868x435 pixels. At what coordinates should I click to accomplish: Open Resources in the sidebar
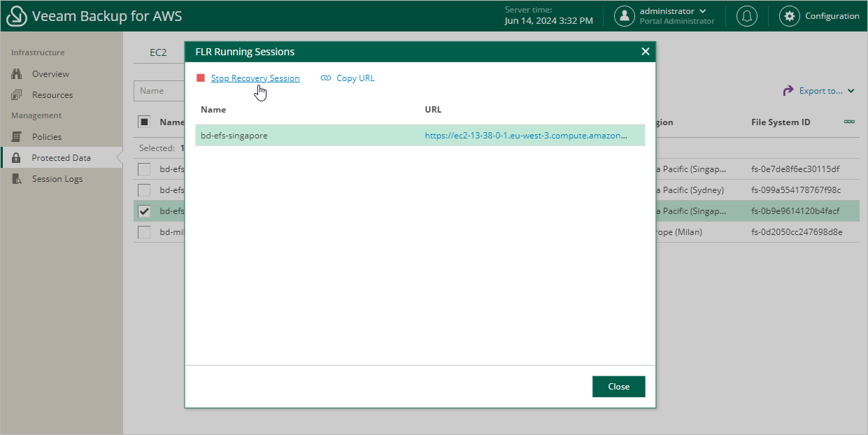52,95
